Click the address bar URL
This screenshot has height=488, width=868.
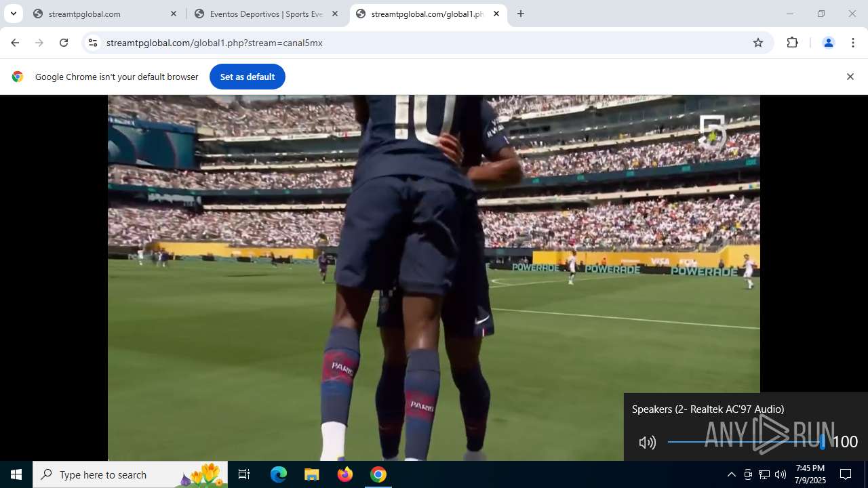(x=214, y=43)
